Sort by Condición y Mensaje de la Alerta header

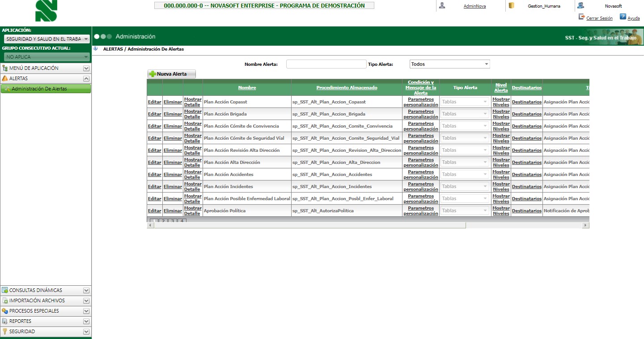421,87
